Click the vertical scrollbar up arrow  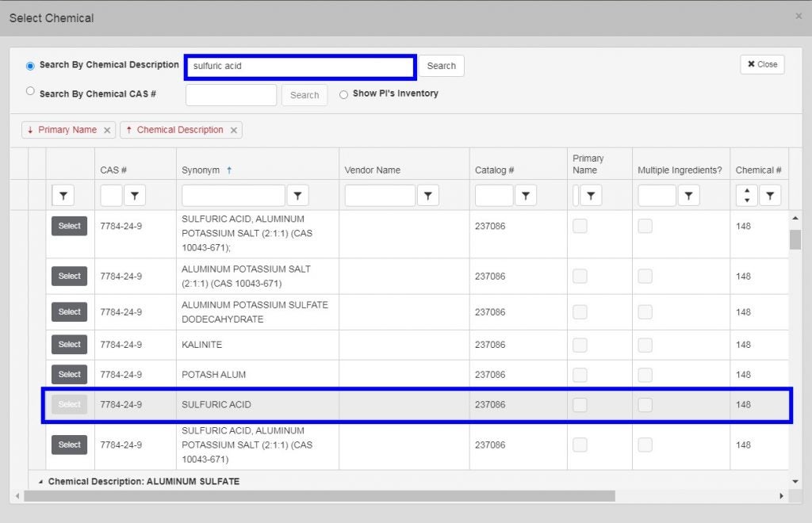coord(795,218)
